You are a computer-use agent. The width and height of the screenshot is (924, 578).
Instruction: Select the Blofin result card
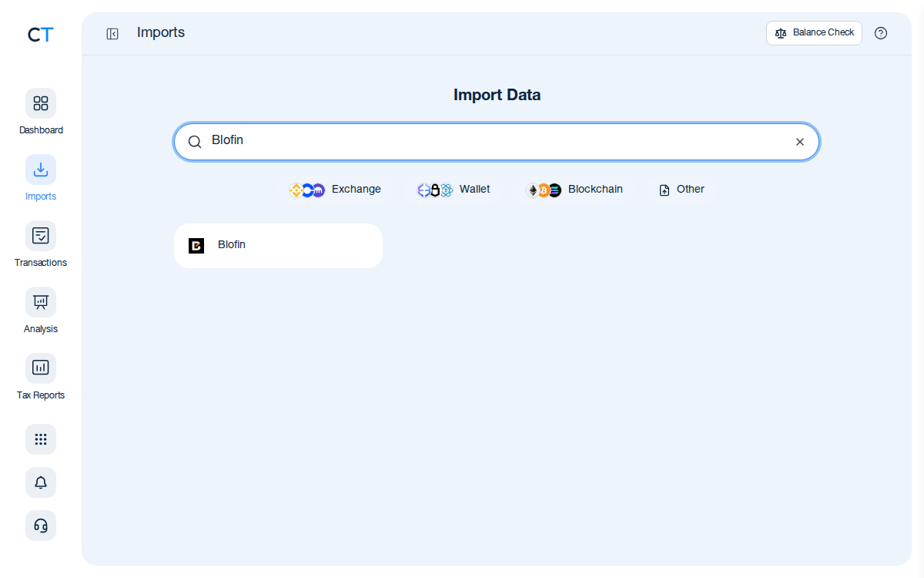pos(278,246)
